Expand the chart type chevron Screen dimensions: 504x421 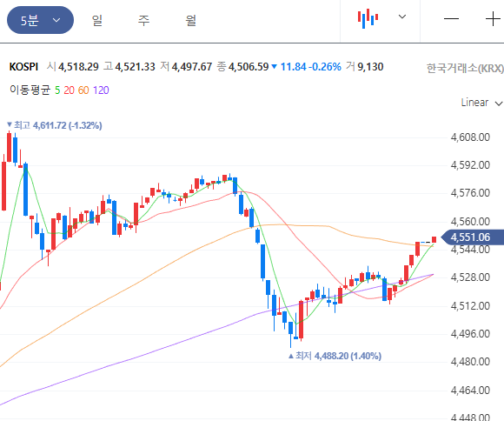pyautogui.click(x=402, y=17)
